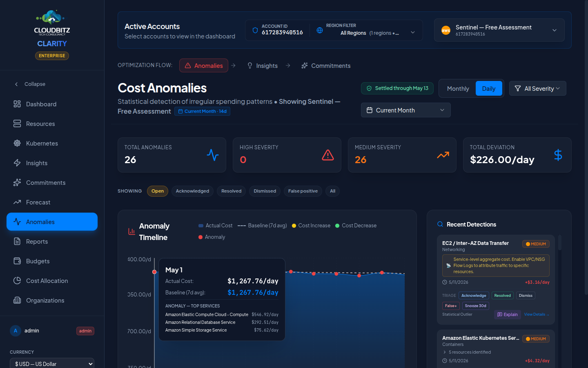This screenshot has width=588, height=368.
Task: Filter anomalies by the Acknowledged status chip
Action: (192, 191)
